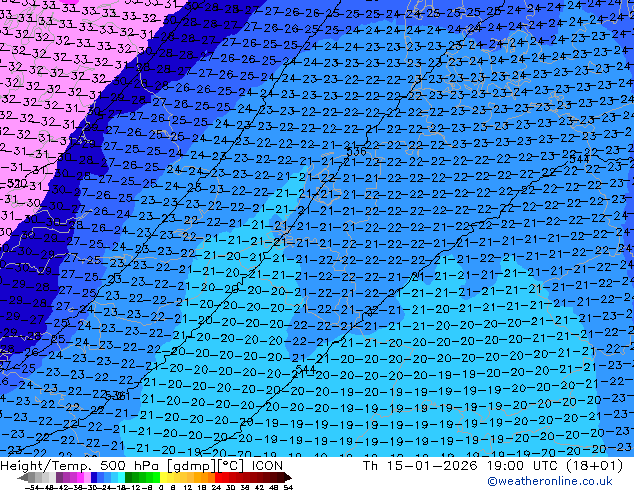
Task: Open the weatheronline.co.uk copyright link
Action: click(x=550, y=481)
